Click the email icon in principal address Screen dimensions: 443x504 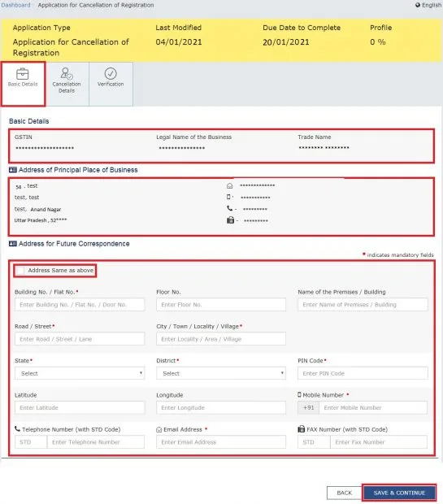(x=229, y=186)
